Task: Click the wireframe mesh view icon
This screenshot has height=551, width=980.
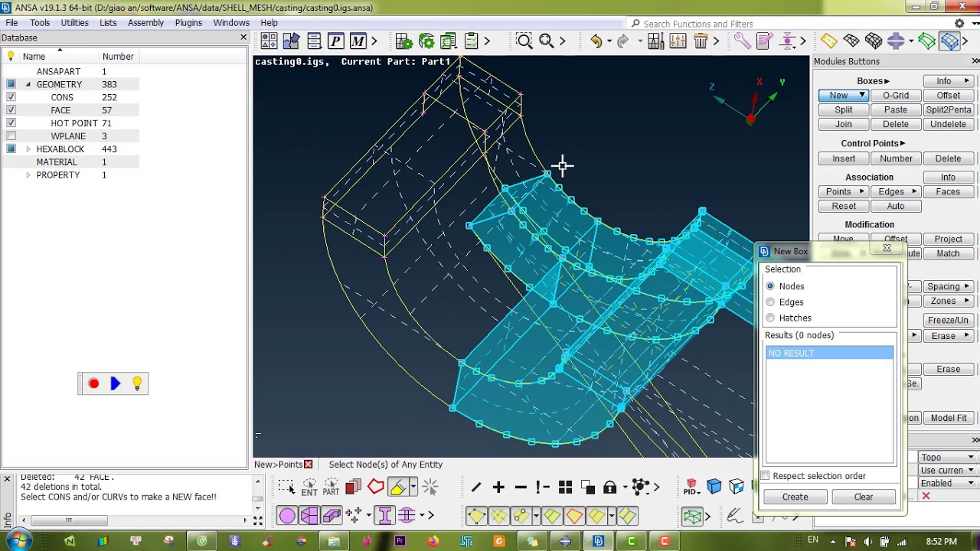Action: click(851, 41)
